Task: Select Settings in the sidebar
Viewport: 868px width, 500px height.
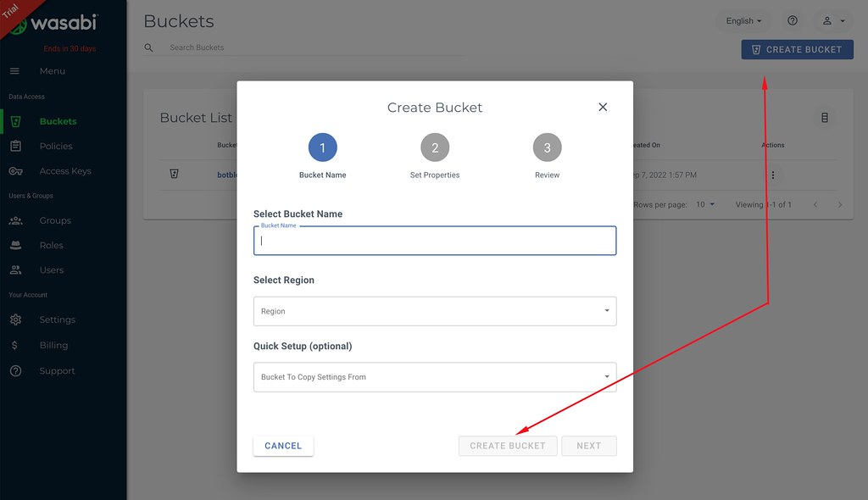Action: [x=57, y=319]
